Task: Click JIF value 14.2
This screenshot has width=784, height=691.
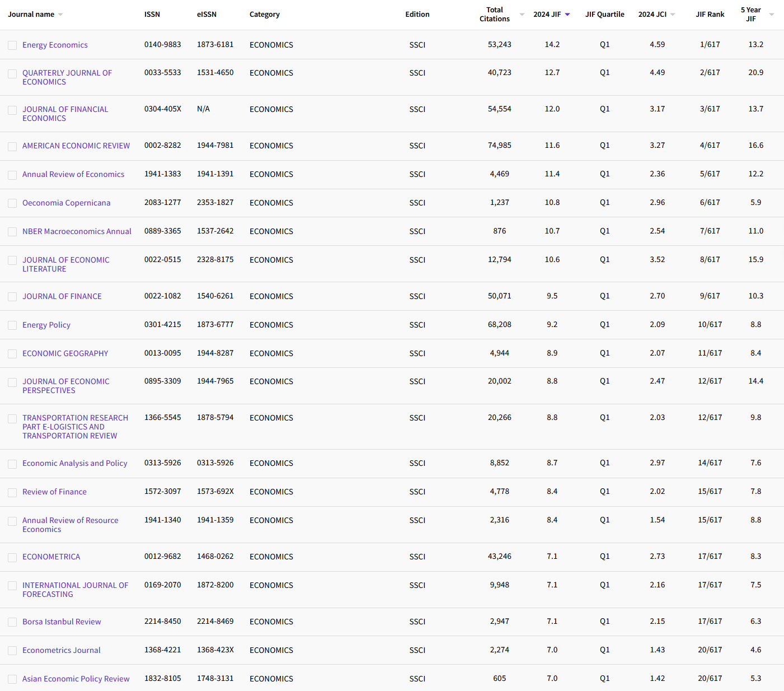Action: pos(552,44)
